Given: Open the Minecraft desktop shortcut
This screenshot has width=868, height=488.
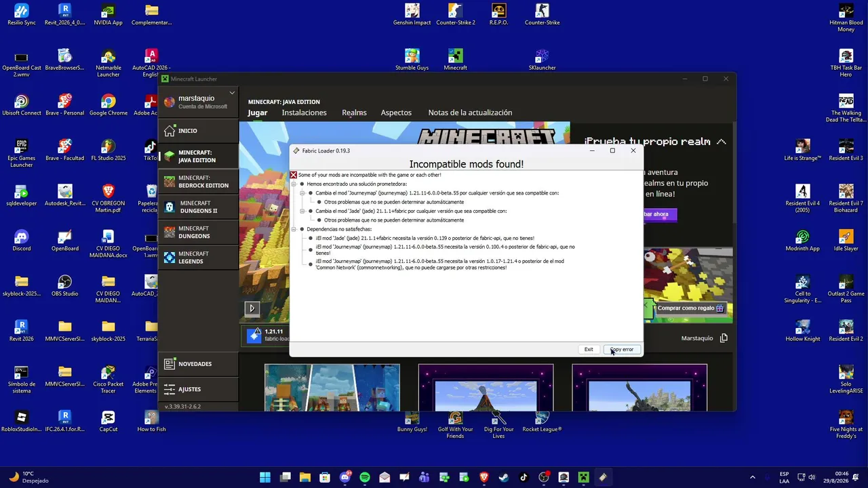Looking at the screenshot, I should click(456, 60).
